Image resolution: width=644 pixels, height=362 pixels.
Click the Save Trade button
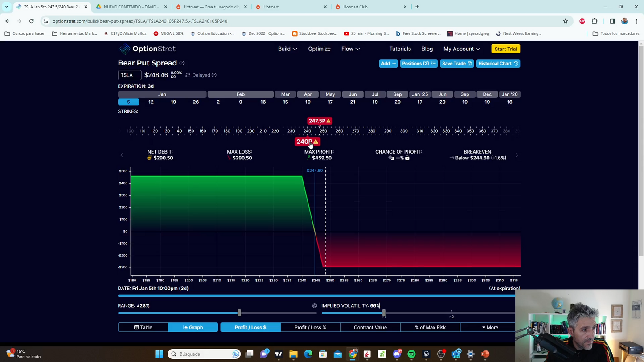pyautogui.click(x=456, y=64)
